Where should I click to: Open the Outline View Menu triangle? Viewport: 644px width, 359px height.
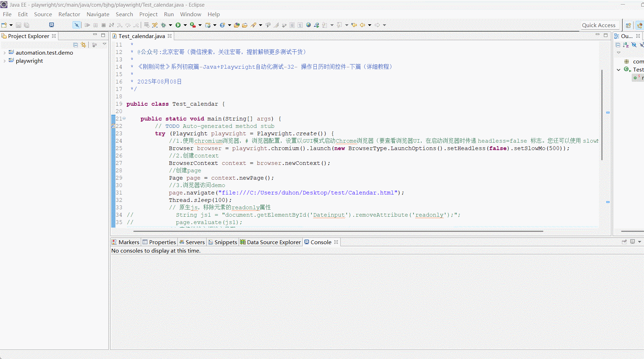pos(619,52)
